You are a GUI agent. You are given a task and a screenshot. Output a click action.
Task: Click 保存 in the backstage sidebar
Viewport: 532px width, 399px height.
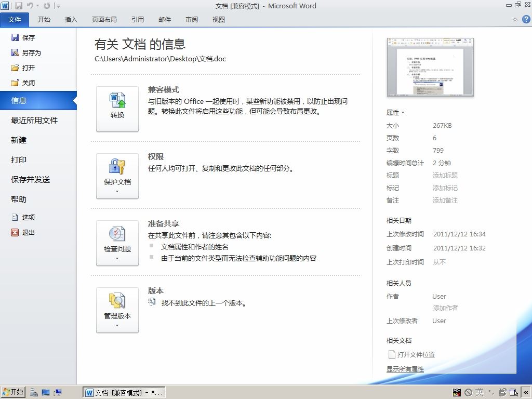(x=23, y=37)
